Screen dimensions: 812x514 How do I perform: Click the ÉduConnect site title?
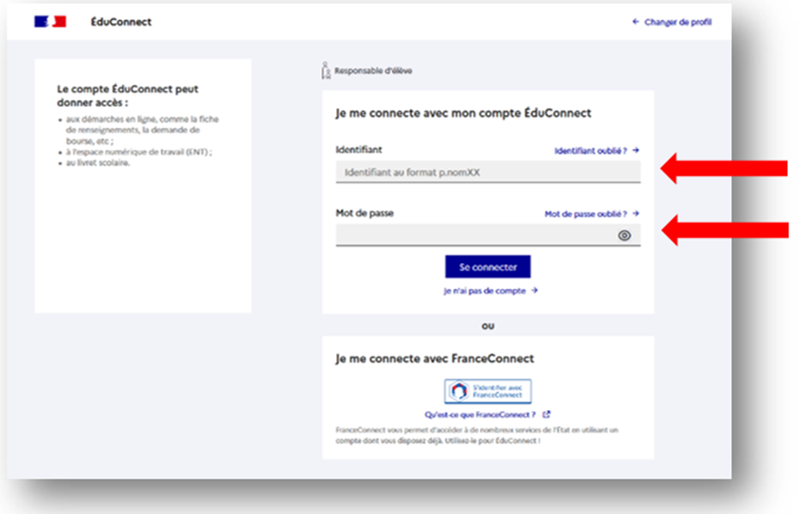pyautogui.click(x=120, y=22)
